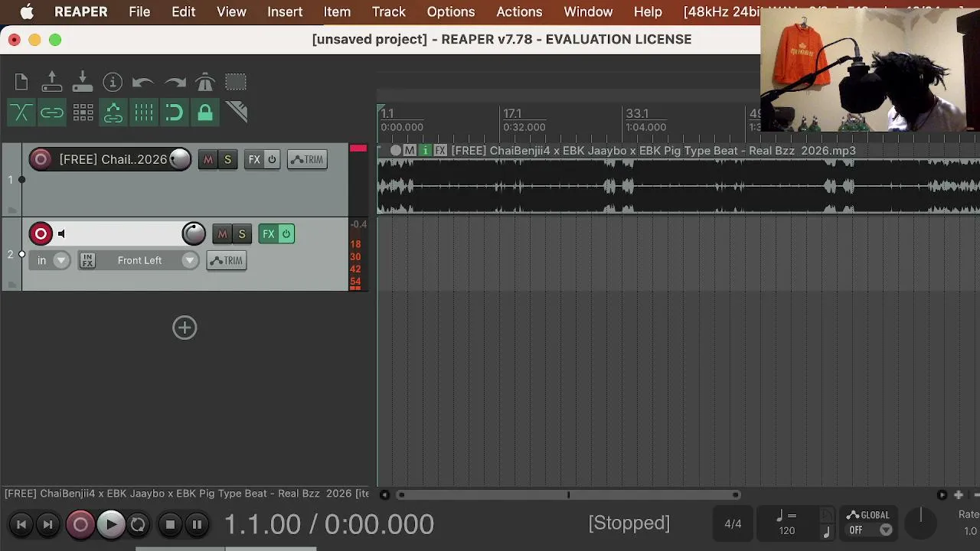Disarm recording on track 2
The height and width of the screenshot is (551, 980).
(x=41, y=234)
